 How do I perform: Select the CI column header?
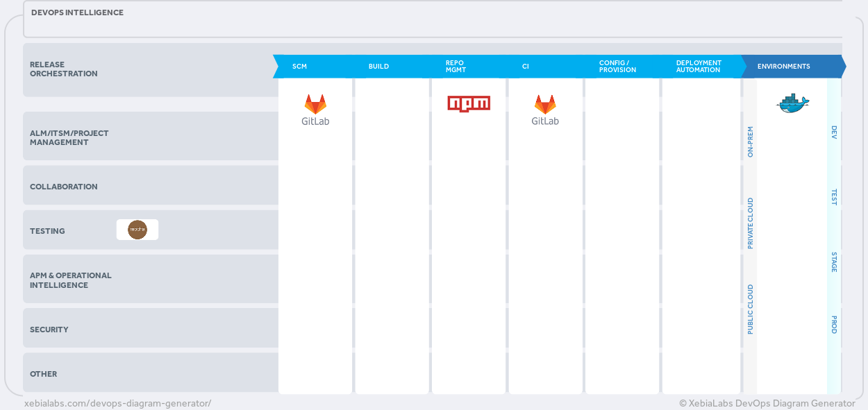[526, 67]
